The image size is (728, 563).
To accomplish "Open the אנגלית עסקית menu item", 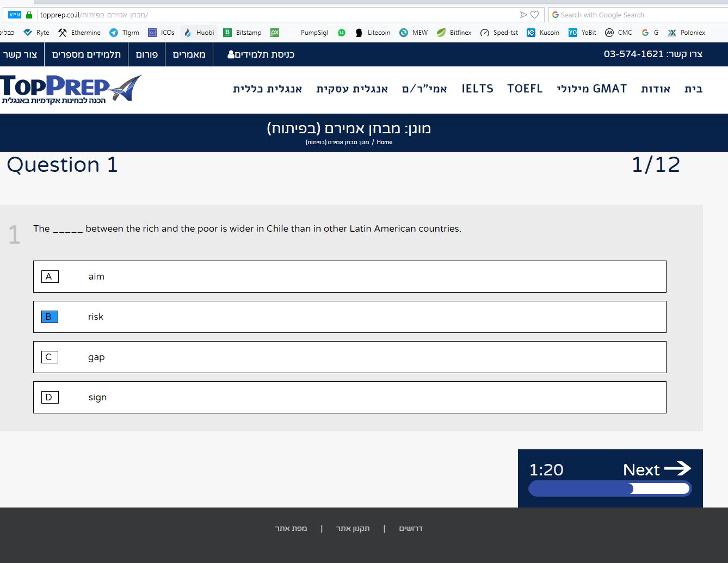I will click(x=352, y=89).
